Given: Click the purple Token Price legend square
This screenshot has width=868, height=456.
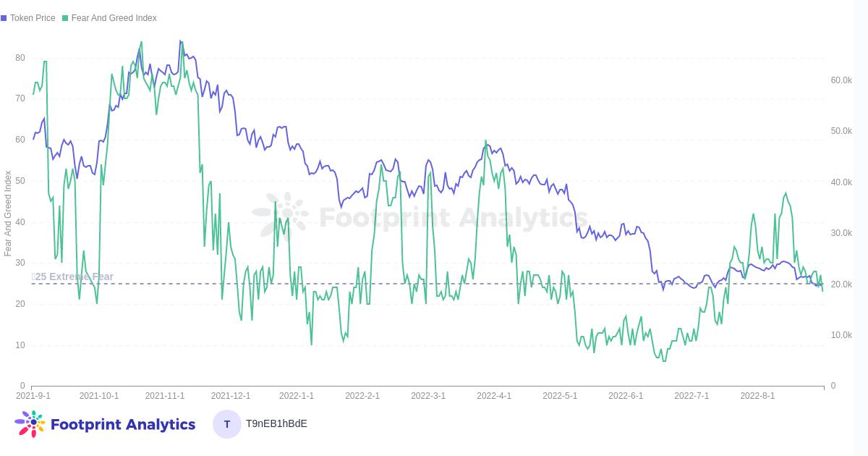Looking at the screenshot, I should 4,18.
